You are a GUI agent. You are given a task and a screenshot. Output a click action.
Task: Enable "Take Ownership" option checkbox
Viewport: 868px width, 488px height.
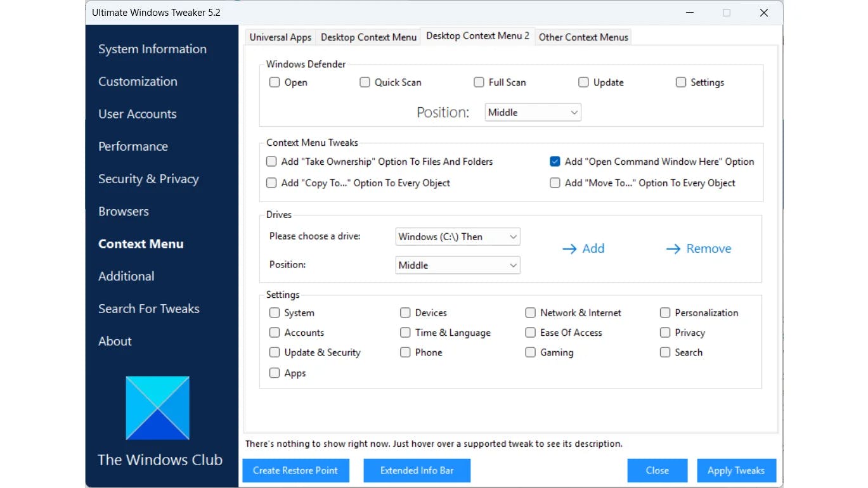pyautogui.click(x=271, y=162)
